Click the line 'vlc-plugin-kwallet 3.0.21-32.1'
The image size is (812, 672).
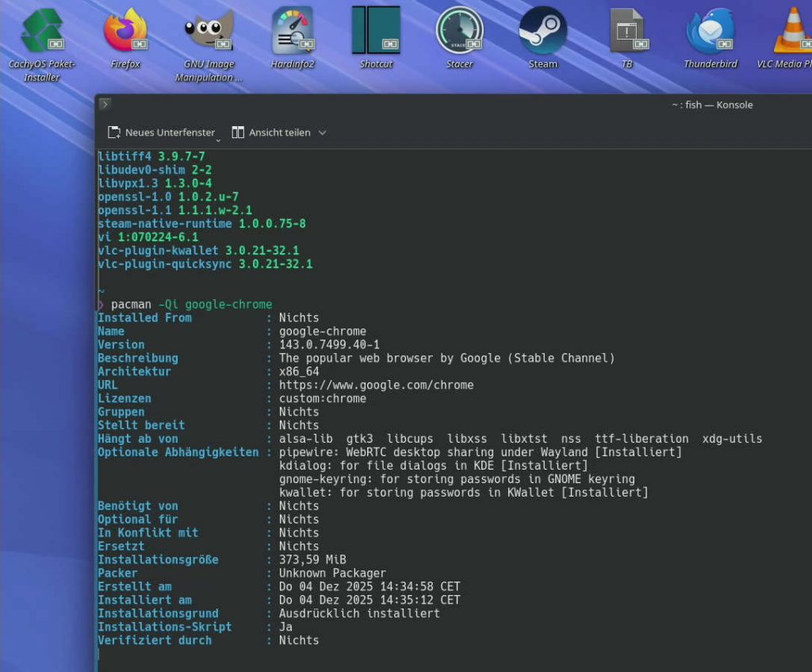(198, 251)
